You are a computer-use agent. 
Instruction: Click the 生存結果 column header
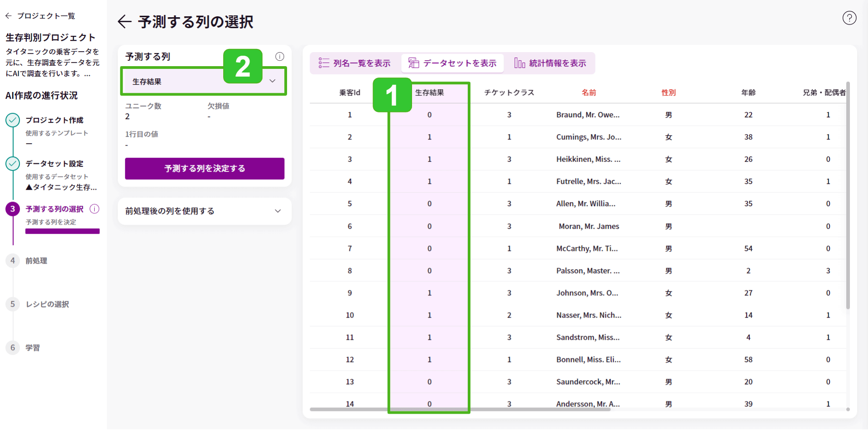coord(429,92)
